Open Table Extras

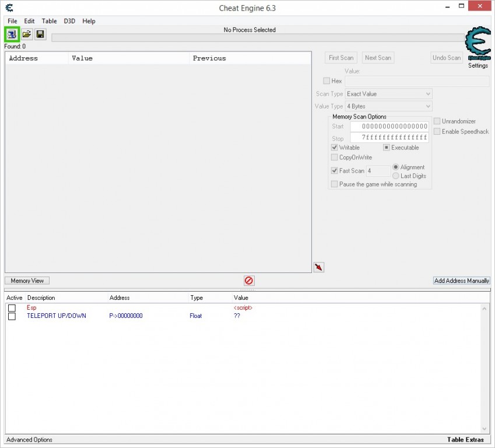[465, 439]
